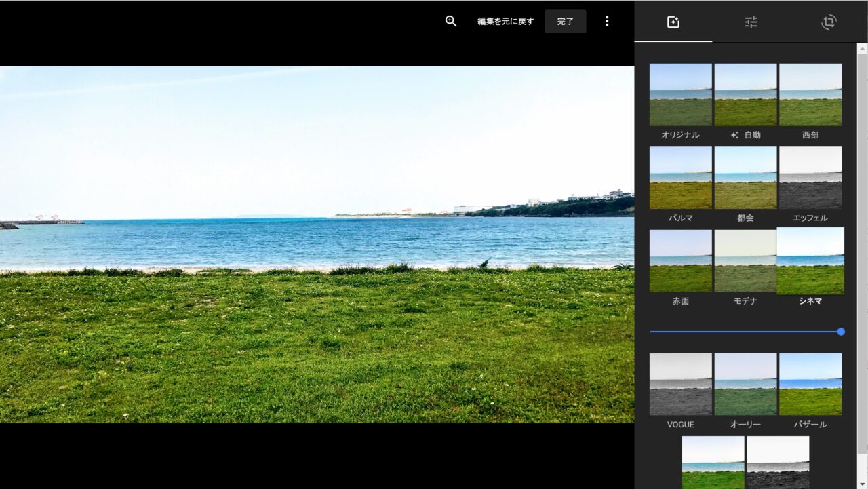Open the crop and rotate tab
The width and height of the screenshot is (868, 489).
pyautogui.click(x=828, y=22)
